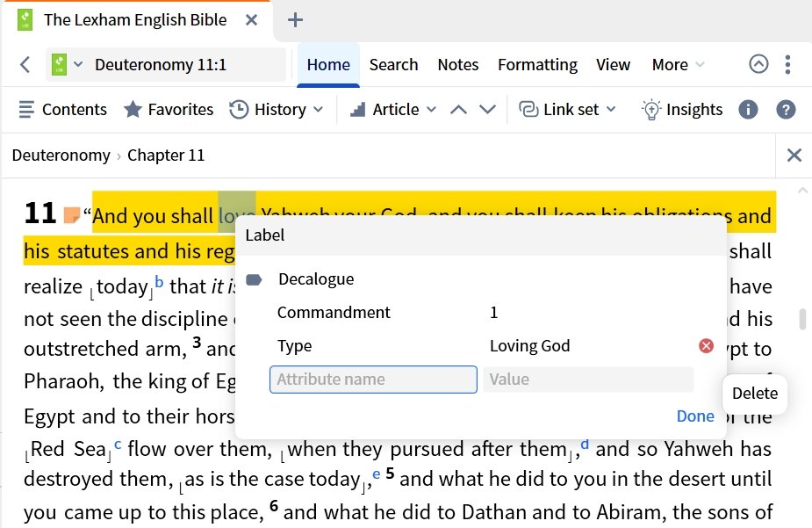
Task: Click the green resource icon beside reference
Action: pyautogui.click(x=59, y=65)
